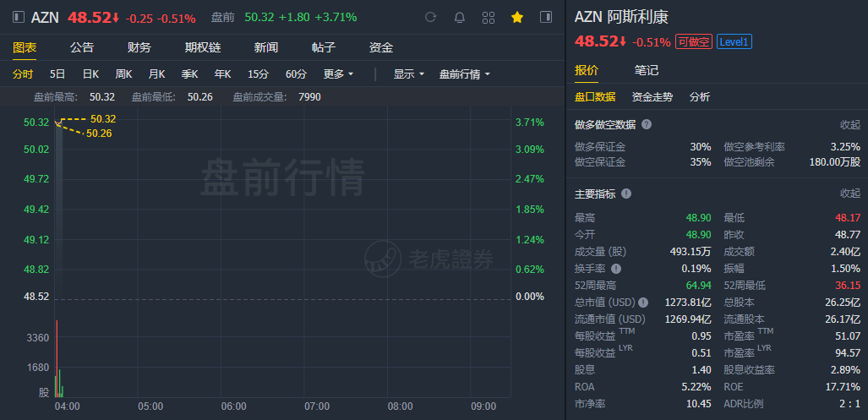Click the ADR比例 value 2 : 1
Image resolution: width=868 pixels, height=420 pixels.
(x=849, y=404)
